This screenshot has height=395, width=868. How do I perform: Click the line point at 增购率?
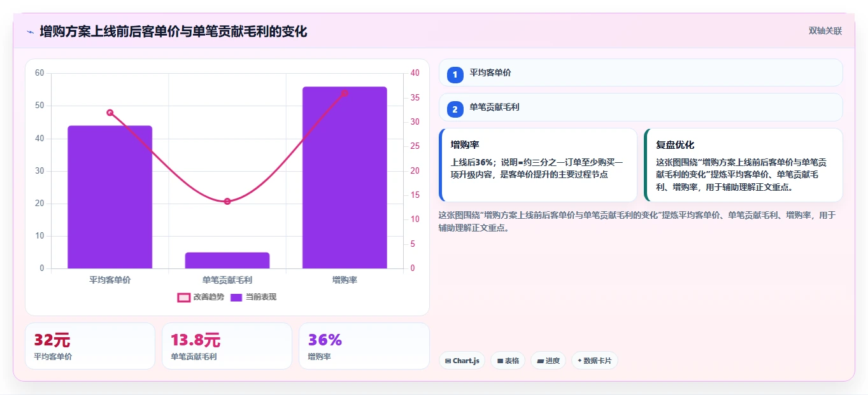pyautogui.click(x=345, y=93)
